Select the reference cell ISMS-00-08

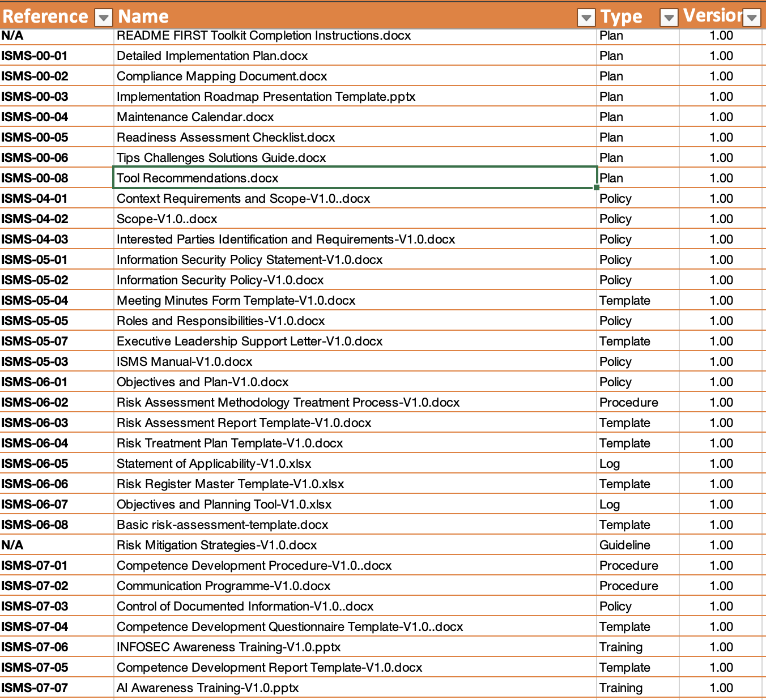pos(57,178)
